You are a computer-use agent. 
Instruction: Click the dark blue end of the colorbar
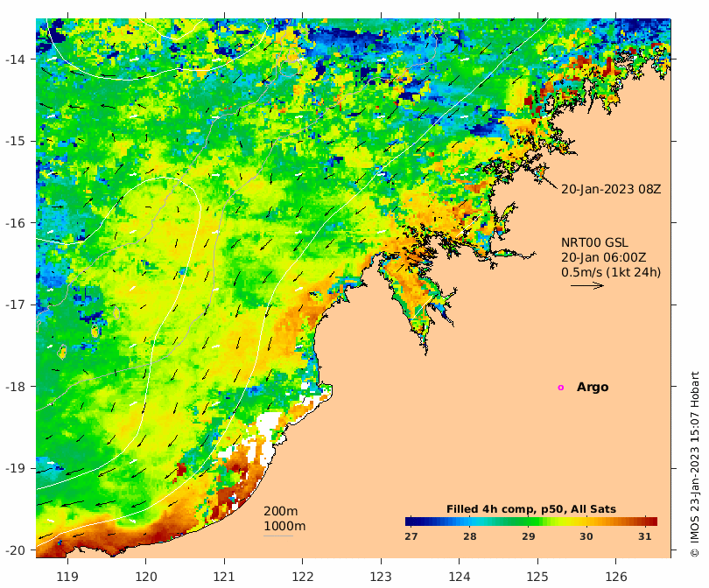pyautogui.click(x=410, y=521)
